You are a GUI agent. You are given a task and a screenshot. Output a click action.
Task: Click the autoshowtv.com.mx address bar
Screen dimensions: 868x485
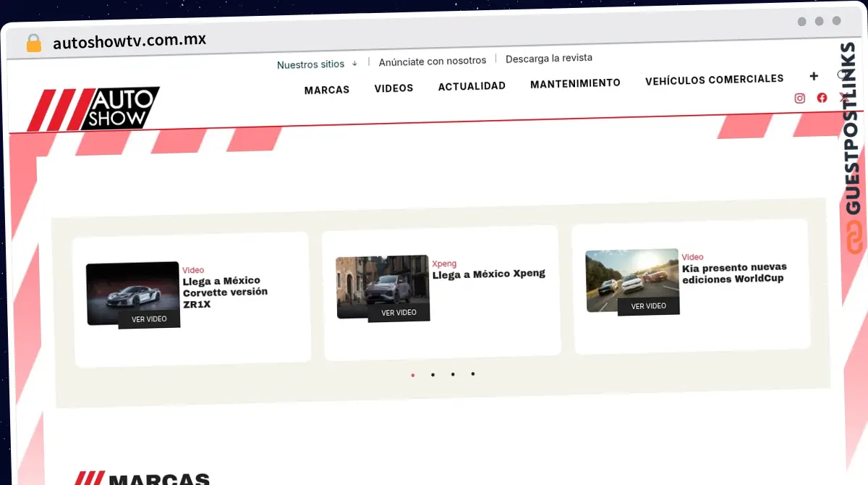pyautogui.click(x=129, y=41)
